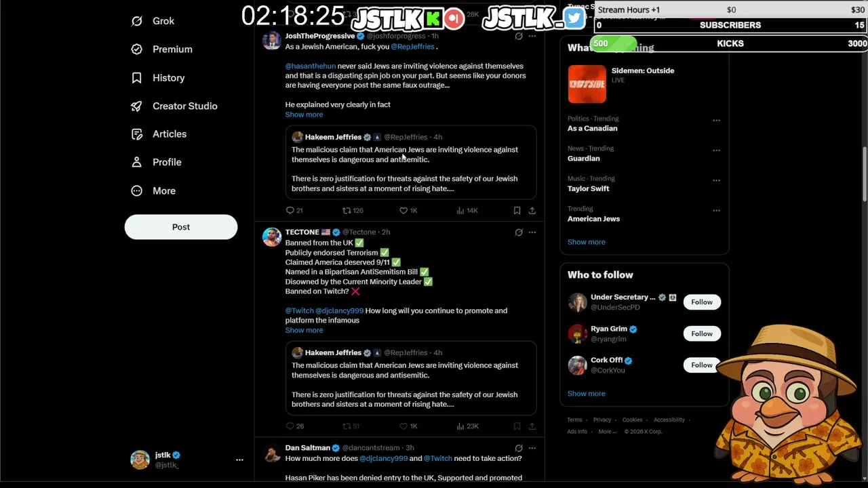This screenshot has width=868, height=488.
Task: Open account menu dots beside jstlk
Action: point(239,460)
